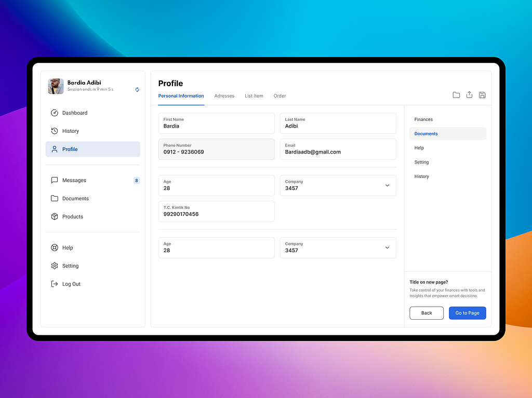
Task: Click the Phone Number input field
Action: (x=217, y=149)
